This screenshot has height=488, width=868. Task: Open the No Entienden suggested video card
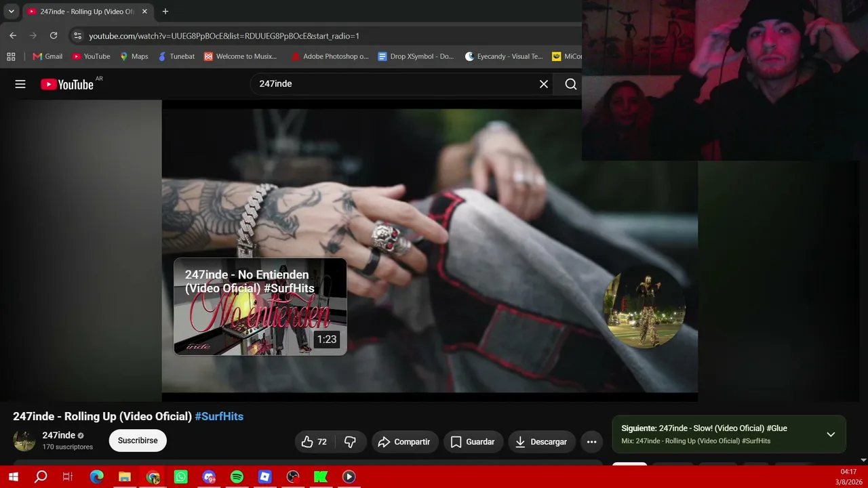pyautogui.click(x=260, y=306)
